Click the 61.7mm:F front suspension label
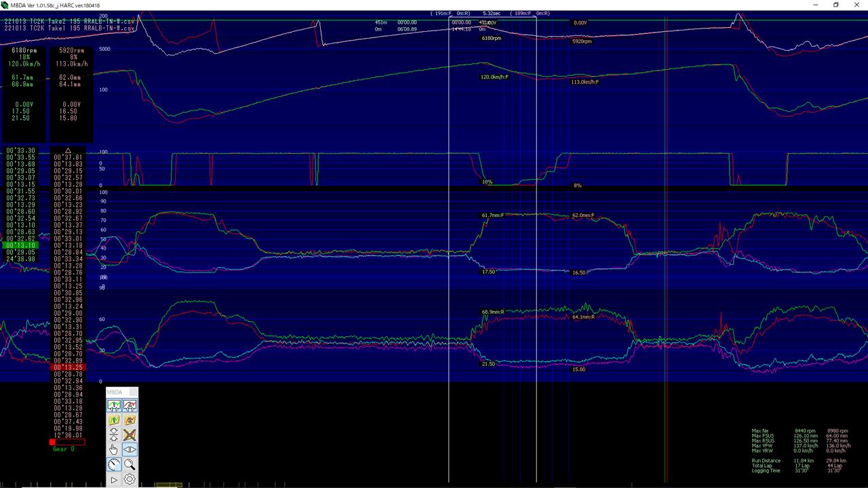868x488 pixels. tap(493, 215)
